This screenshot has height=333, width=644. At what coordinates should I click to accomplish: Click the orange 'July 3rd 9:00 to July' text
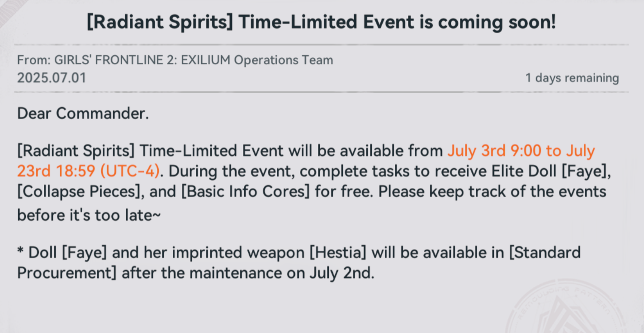[x=521, y=151]
